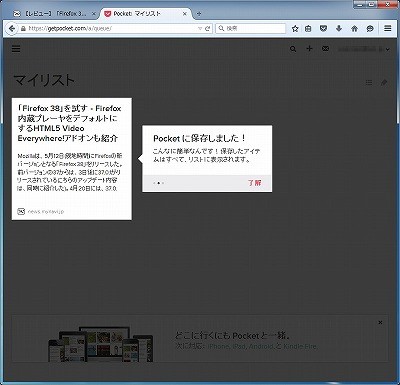The height and width of the screenshot is (385, 400).
Task: Click the マイリスト heading
Action: [44, 80]
